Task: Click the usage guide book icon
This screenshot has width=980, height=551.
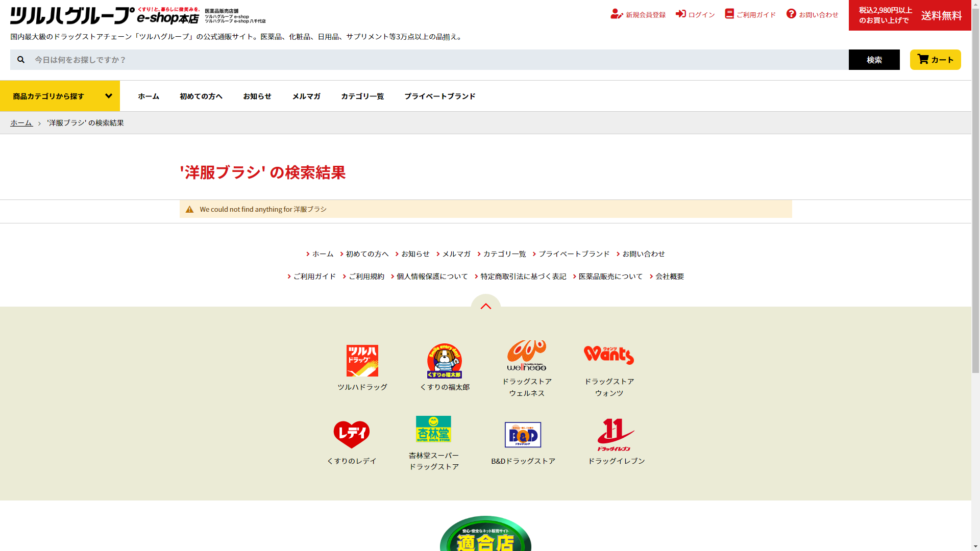Action: (x=729, y=14)
